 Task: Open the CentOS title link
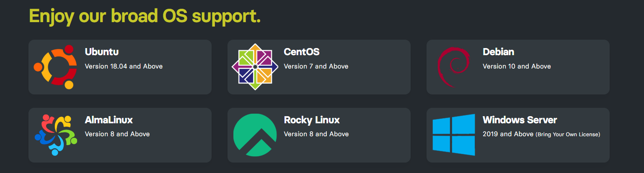pyautogui.click(x=302, y=52)
